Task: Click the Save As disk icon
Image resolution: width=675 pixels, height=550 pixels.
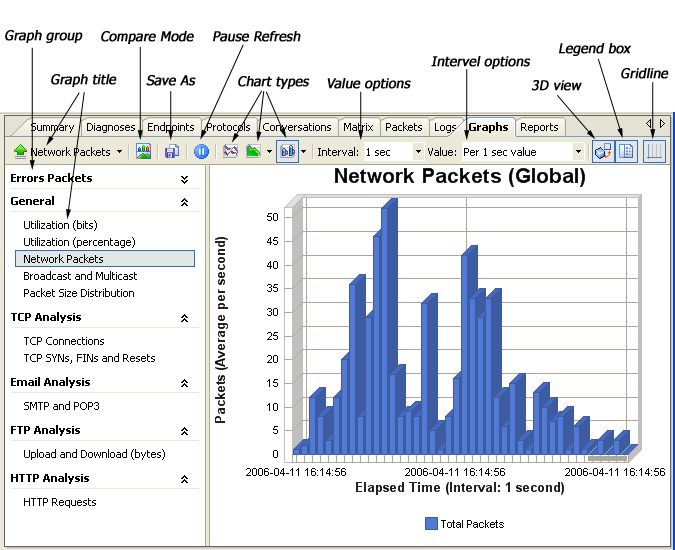Action: pos(172,151)
